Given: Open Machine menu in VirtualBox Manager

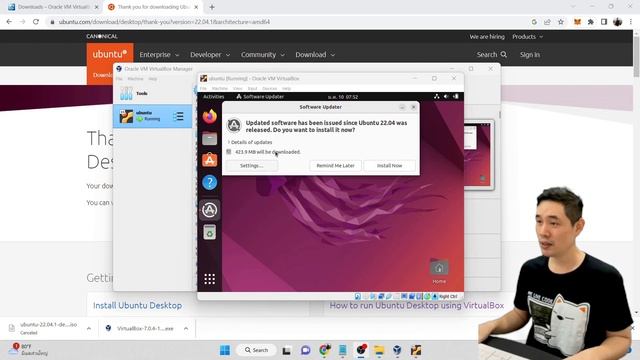Looking at the screenshot, I should [136, 79].
